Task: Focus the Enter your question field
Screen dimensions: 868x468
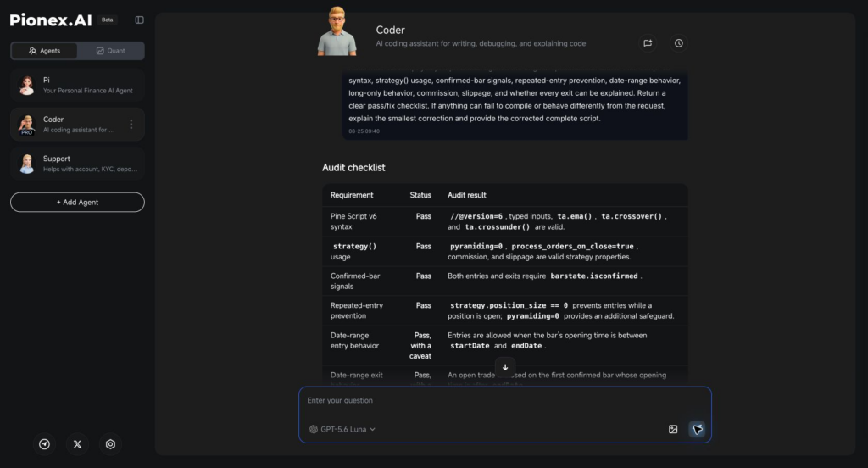Action: (x=505, y=400)
